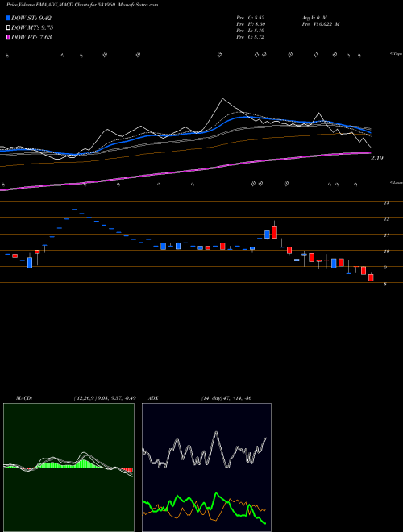Click the 'Pre L: 8.10' value
This screenshot has height=532, width=403.
pyautogui.click(x=251, y=31)
